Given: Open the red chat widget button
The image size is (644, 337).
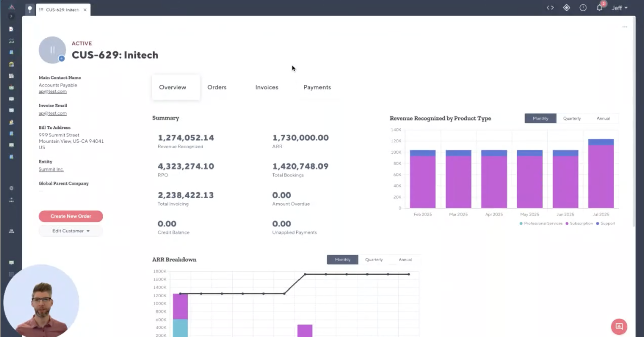Looking at the screenshot, I should pos(619,326).
